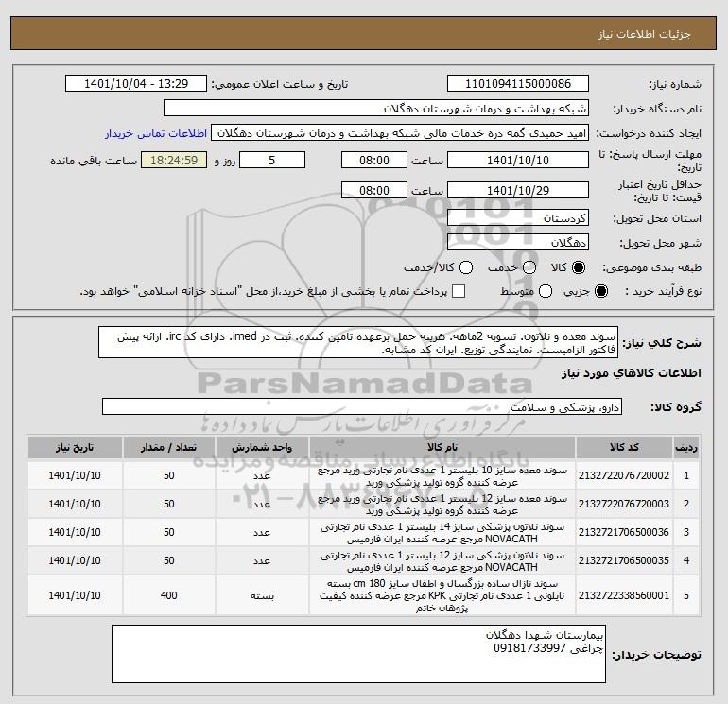Click the واحد شمارش column header
728x704 pixels.
(x=262, y=447)
